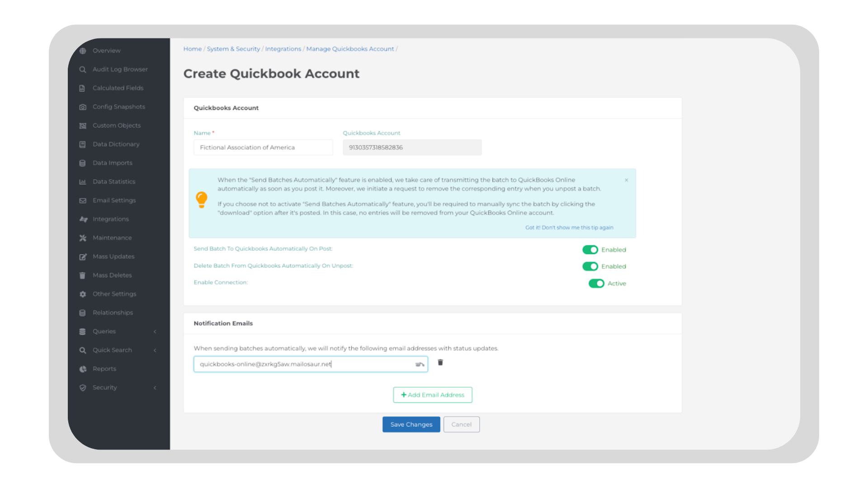
Task: Click the Home breadcrumb link
Action: click(x=193, y=49)
